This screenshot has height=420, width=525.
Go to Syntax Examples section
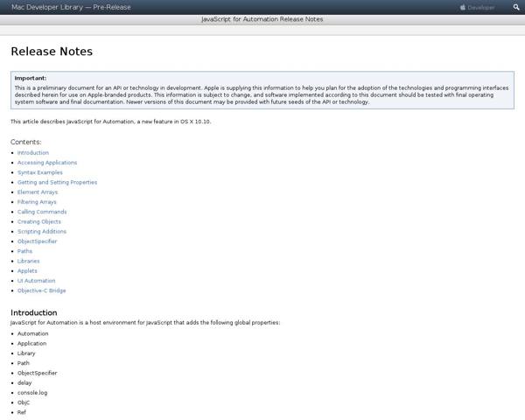[40, 172]
